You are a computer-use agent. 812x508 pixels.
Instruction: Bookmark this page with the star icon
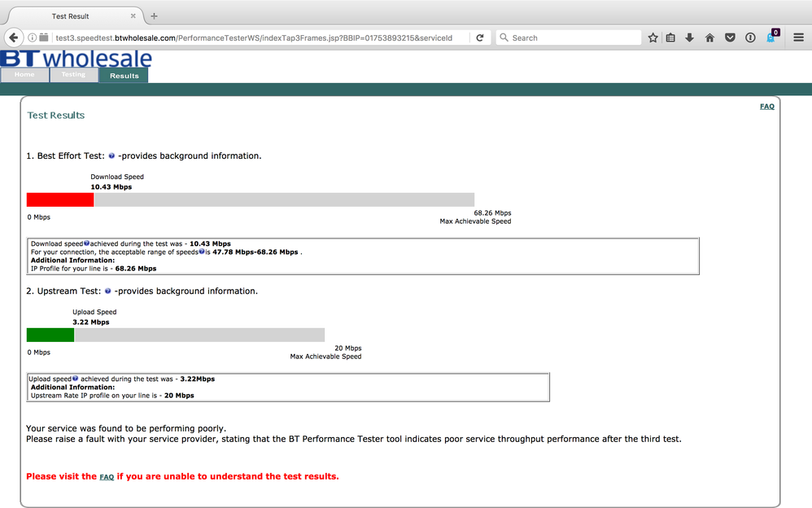click(653, 37)
